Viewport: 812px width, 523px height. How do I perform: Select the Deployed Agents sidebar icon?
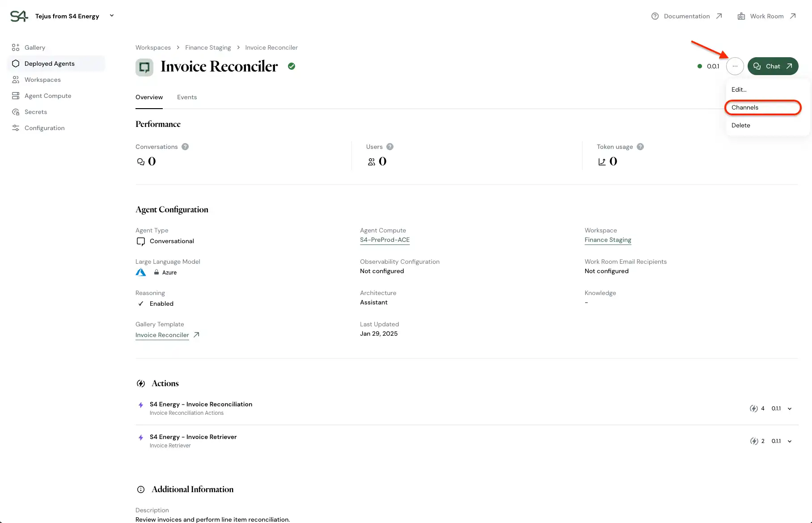click(16, 63)
